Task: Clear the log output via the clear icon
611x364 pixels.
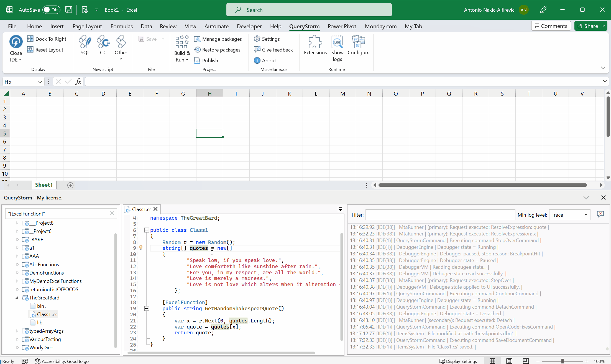Action: coord(600,214)
